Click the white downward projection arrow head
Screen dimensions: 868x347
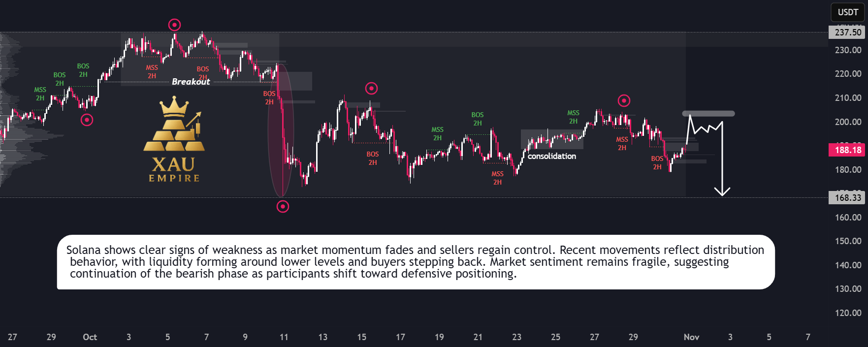tap(722, 191)
